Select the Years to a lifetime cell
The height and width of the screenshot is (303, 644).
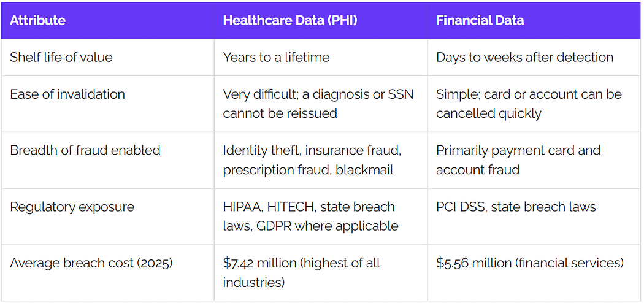(321, 58)
